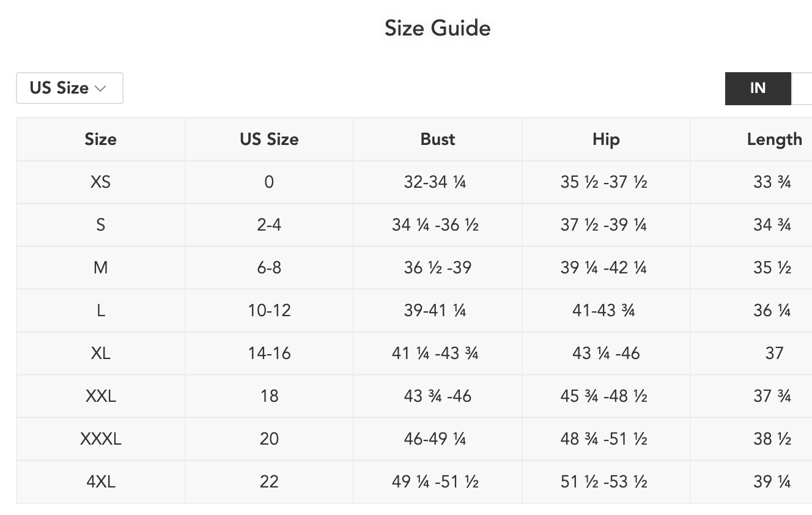Screen dimensions: 812x515
Task: Select the 4XL size row label
Action: click(x=100, y=482)
